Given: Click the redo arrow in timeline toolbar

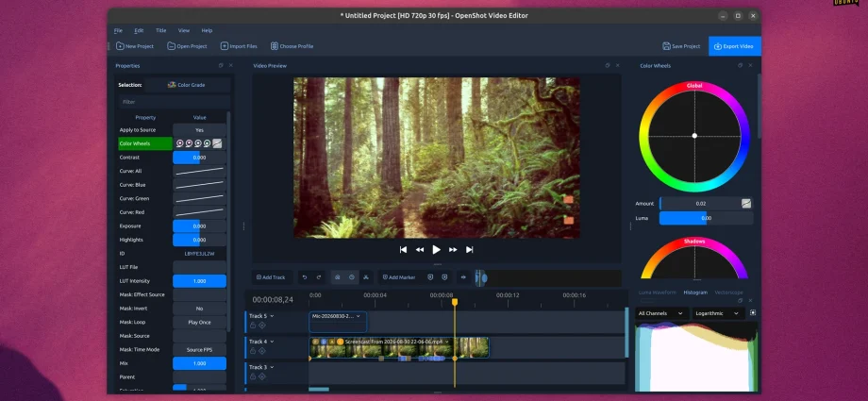Looking at the screenshot, I should tap(319, 277).
